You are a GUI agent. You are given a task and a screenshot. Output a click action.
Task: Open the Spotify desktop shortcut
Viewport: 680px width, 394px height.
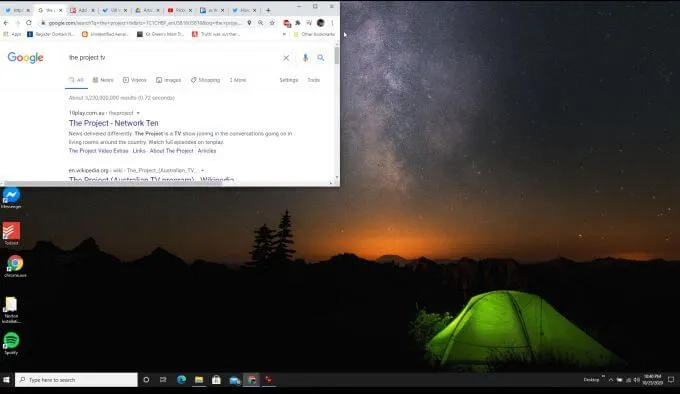[11, 343]
